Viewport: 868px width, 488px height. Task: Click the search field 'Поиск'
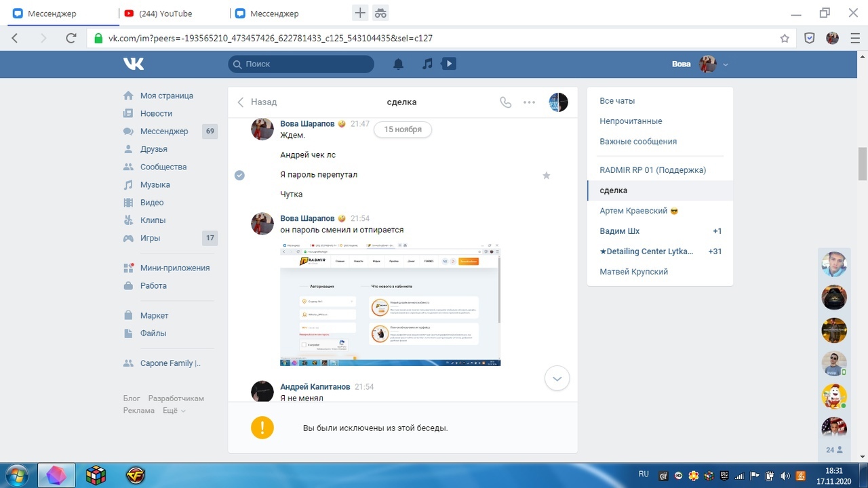click(x=301, y=64)
